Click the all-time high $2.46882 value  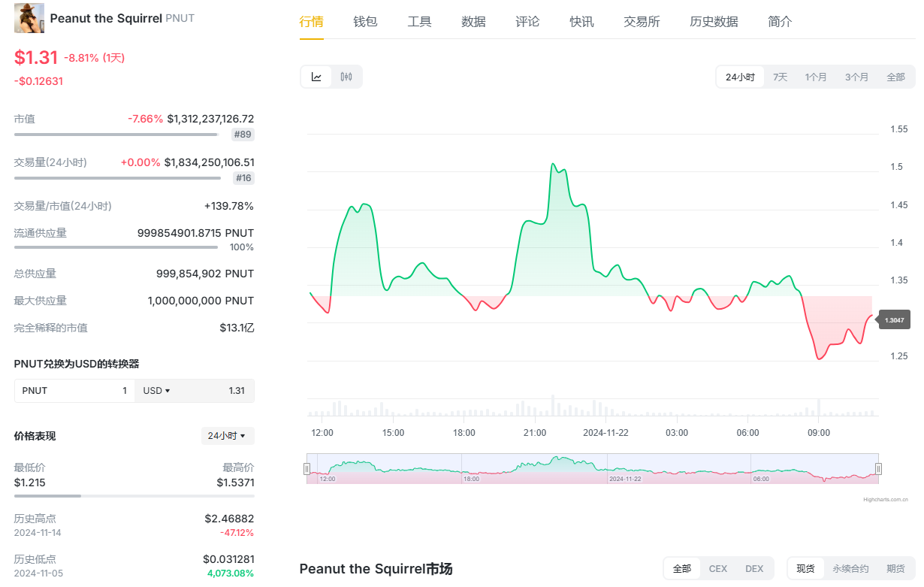[229, 519]
